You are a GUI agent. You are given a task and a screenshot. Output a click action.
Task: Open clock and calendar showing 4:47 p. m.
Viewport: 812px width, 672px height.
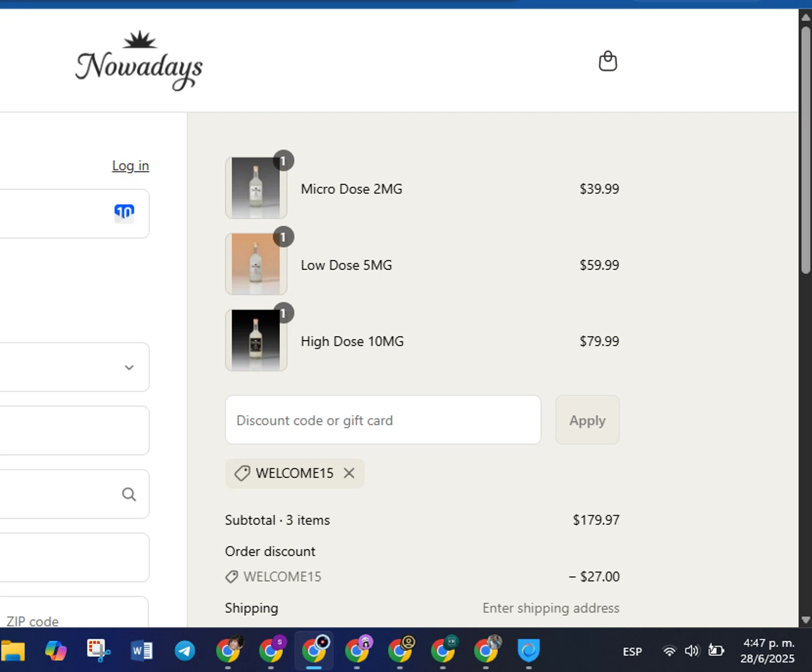click(x=768, y=650)
